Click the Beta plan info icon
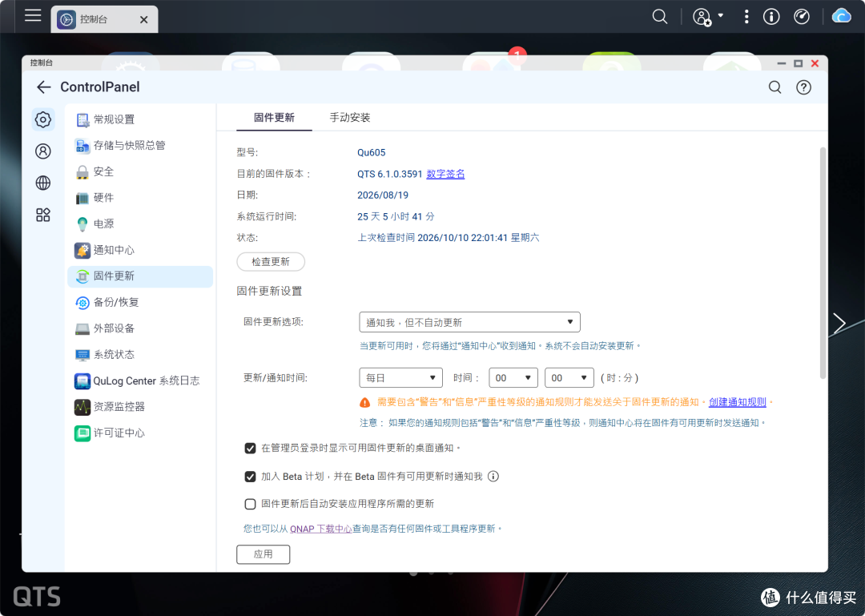 point(493,477)
